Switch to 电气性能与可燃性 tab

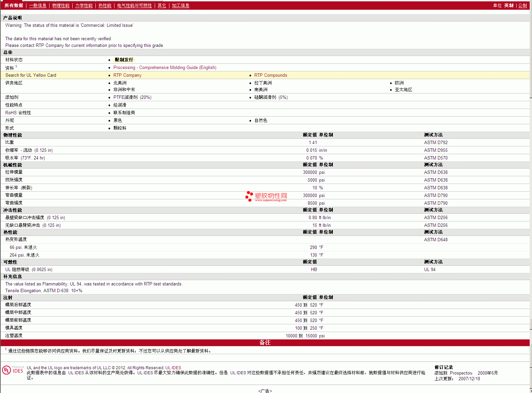pyautogui.click(x=134, y=5)
